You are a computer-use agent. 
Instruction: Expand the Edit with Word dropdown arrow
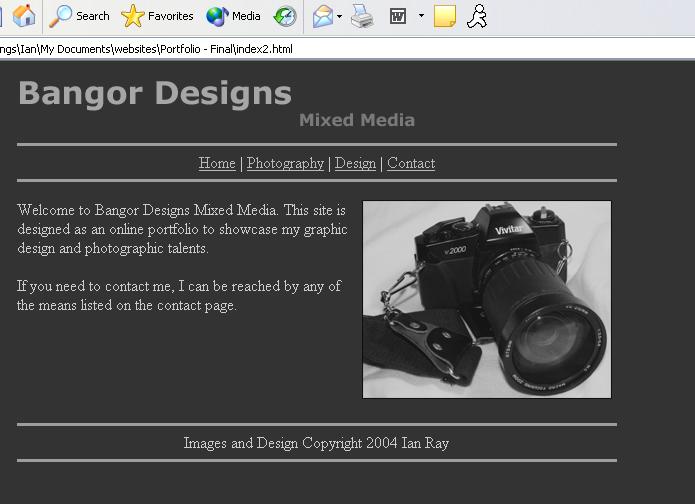pos(421,16)
